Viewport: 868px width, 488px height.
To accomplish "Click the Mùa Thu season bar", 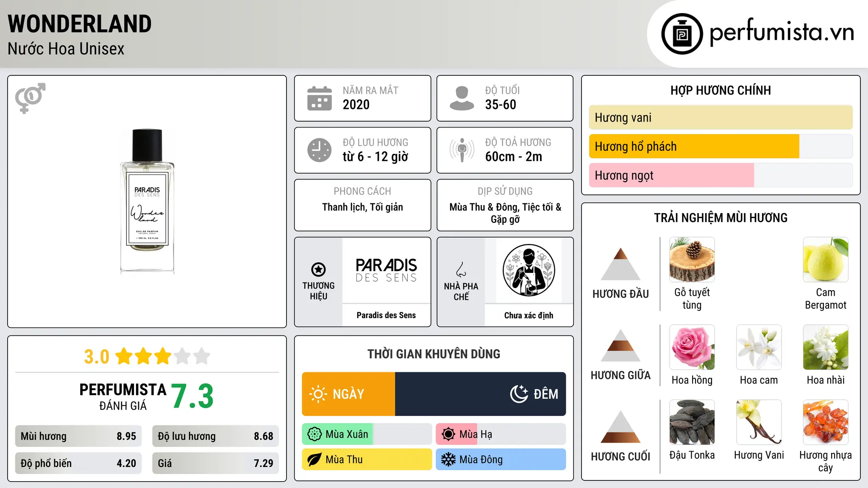I will (367, 460).
